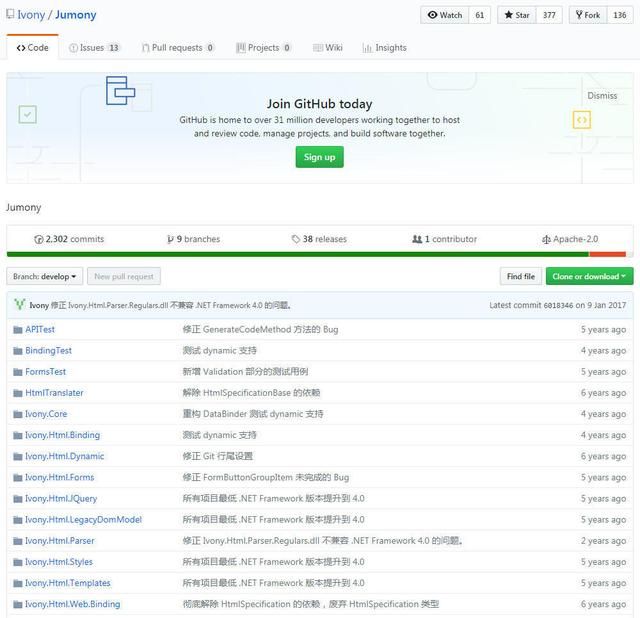Image resolution: width=640 pixels, height=618 pixels.
Task: Open the Ivony owner link
Action: point(31,15)
